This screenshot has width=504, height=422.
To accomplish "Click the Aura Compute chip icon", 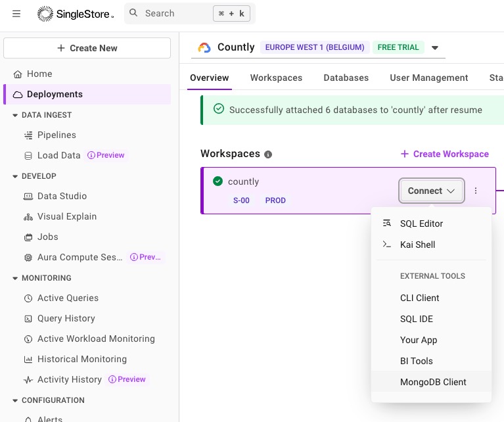I will 28,258.
